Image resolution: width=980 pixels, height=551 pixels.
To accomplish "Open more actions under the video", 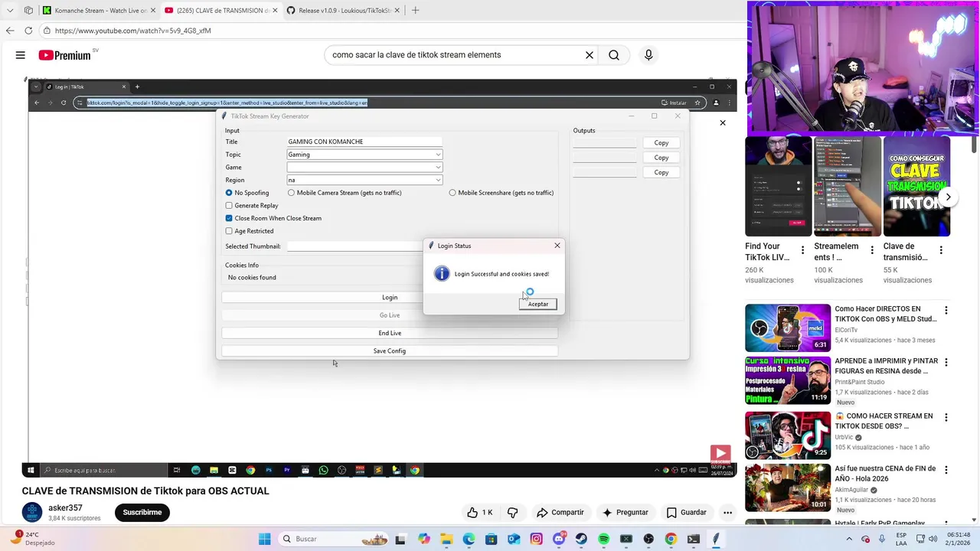I will [727, 513].
